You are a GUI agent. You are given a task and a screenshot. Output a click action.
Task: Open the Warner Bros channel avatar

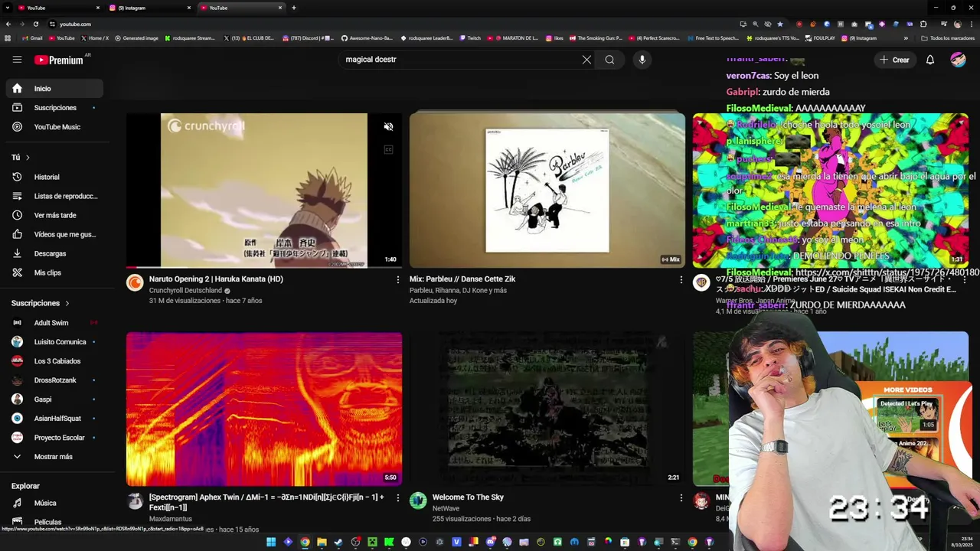click(x=701, y=283)
